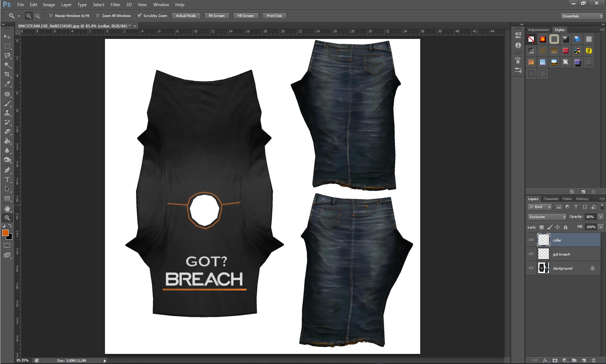Image resolution: width=606 pixels, height=364 pixels.
Task: Open the Filter menu
Action: pos(115,5)
